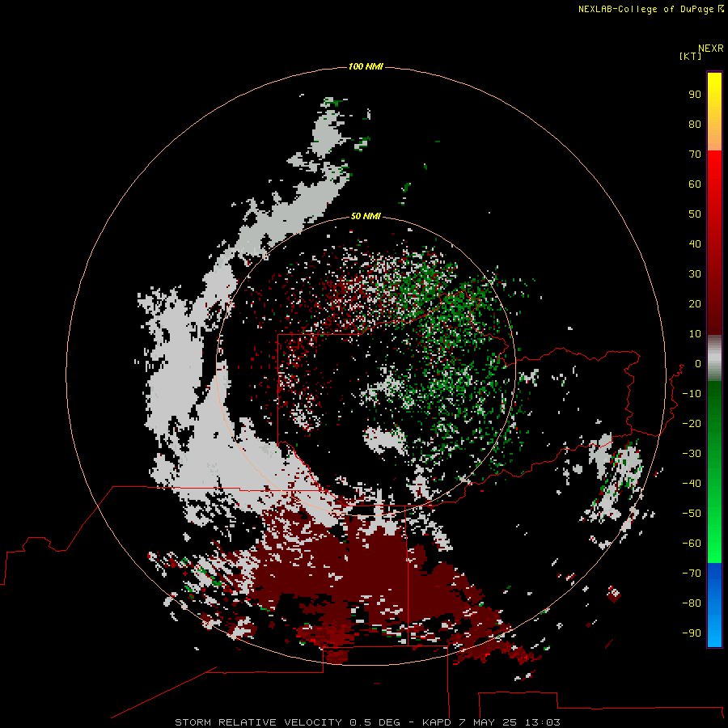Click the -30 value on the velocity scale
The image size is (728, 728).
click(x=692, y=454)
